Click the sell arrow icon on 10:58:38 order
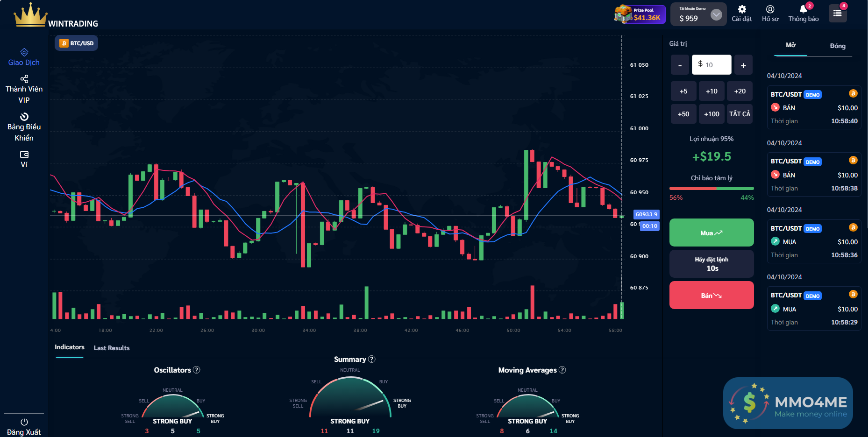The image size is (868, 437). click(x=775, y=175)
